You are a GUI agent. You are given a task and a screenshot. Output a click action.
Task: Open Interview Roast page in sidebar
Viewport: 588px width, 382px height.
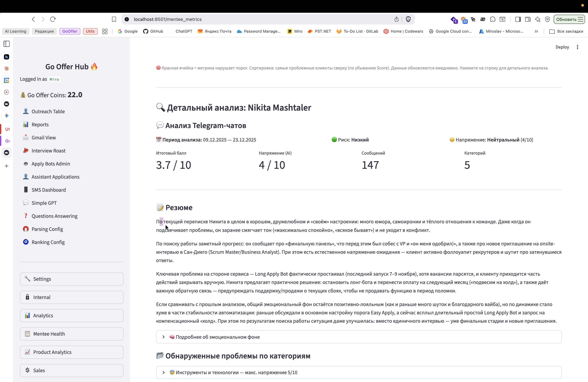(48, 151)
